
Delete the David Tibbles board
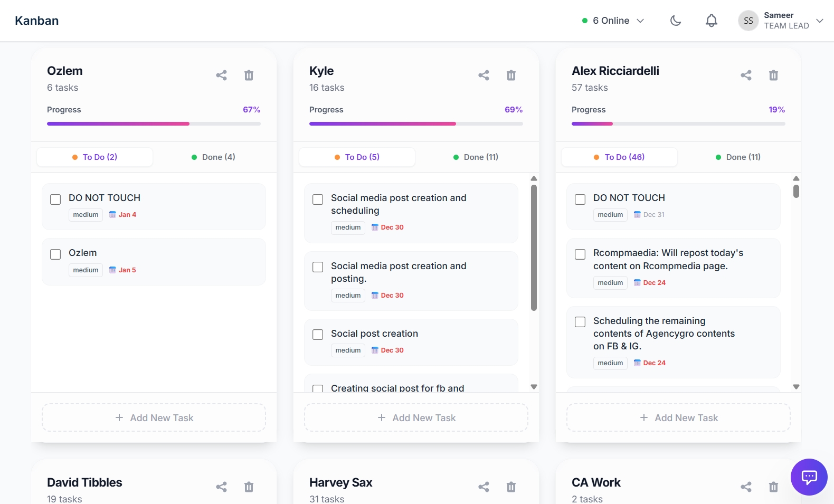249,487
